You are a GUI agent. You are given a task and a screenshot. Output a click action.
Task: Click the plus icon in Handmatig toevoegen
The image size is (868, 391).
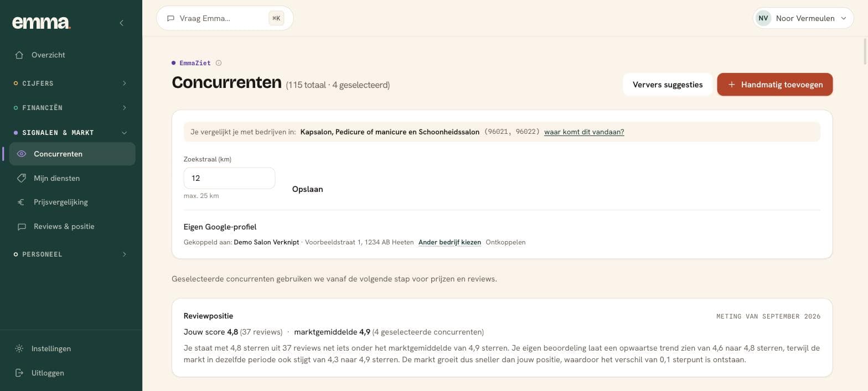pyautogui.click(x=732, y=85)
